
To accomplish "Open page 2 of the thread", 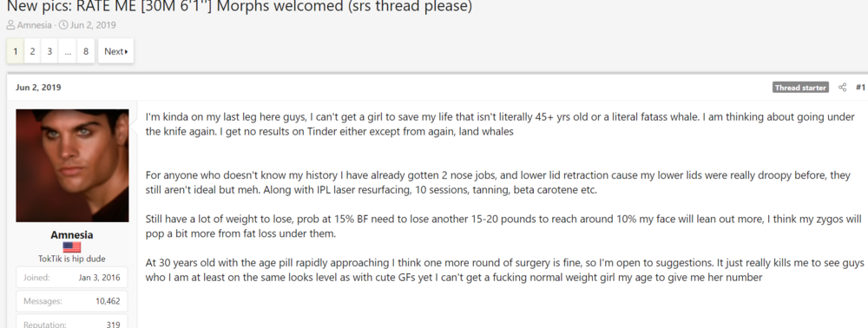I will pos(32,51).
